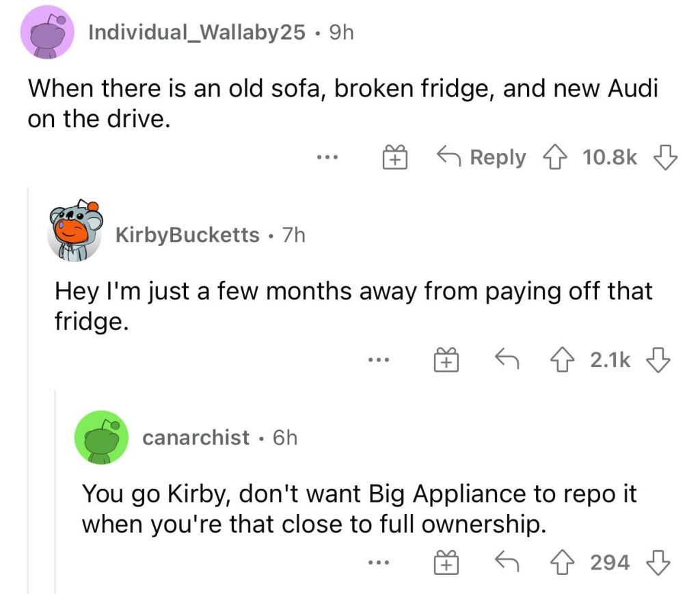Open Individual_Wallaby25's profile

coord(198,31)
